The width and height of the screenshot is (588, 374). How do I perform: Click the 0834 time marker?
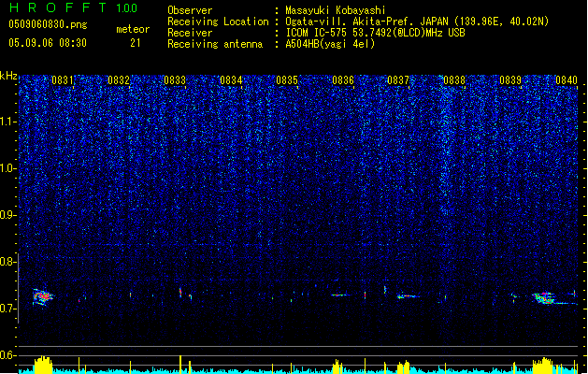click(231, 80)
